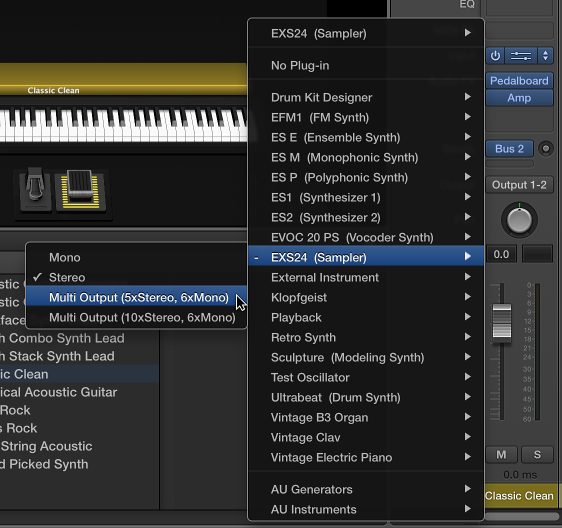562x528 pixels.
Task: Click the yellow expression pedal icon
Action: [x=81, y=190]
